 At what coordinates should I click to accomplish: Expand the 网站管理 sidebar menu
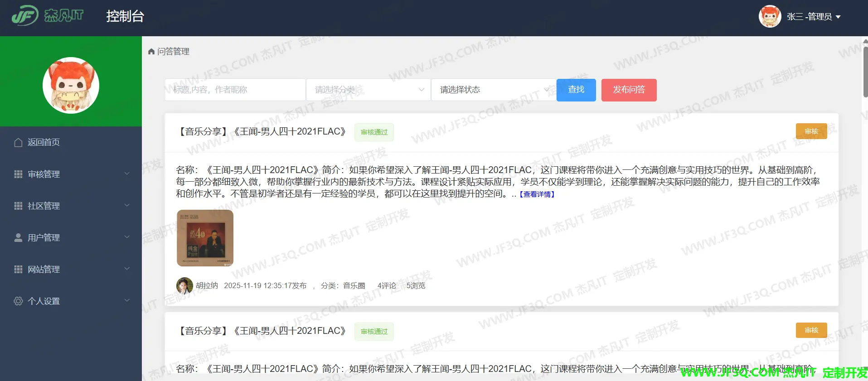44,269
